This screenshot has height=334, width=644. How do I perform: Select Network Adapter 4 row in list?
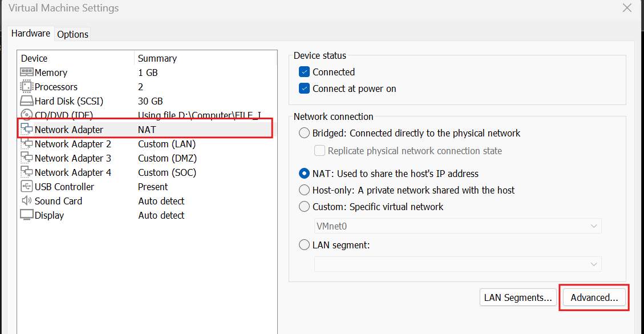pos(73,172)
